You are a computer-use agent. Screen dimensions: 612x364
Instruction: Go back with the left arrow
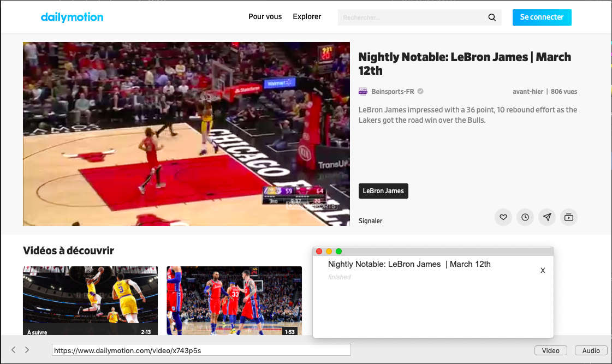pyautogui.click(x=14, y=350)
